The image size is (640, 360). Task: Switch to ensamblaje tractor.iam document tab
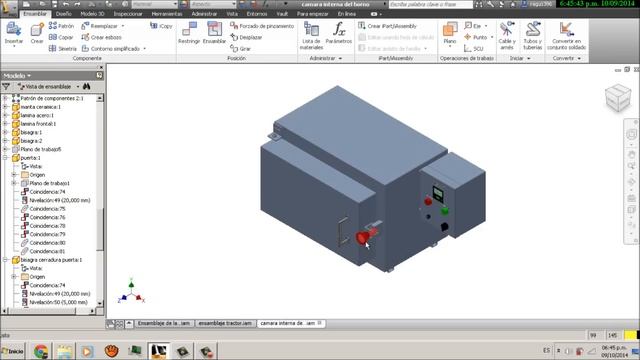pyautogui.click(x=225, y=323)
